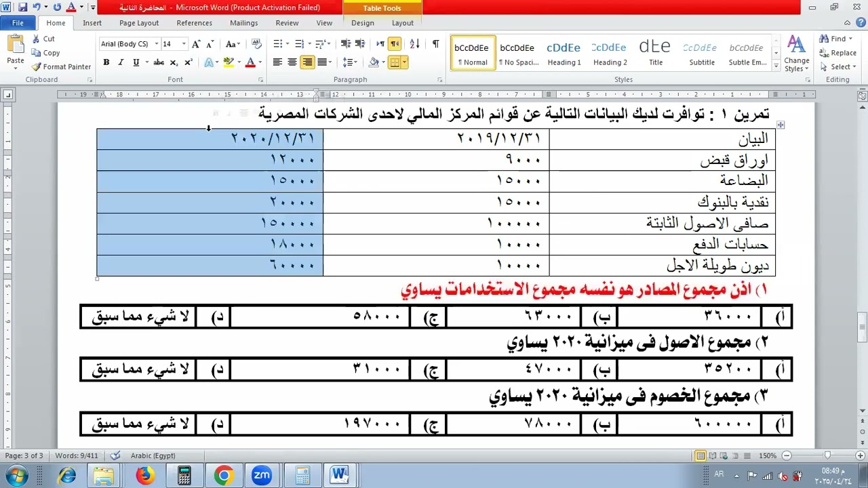The width and height of the screenshot is (868, 488).
Task: Toggle align text right
Action: tap(307, 62)
